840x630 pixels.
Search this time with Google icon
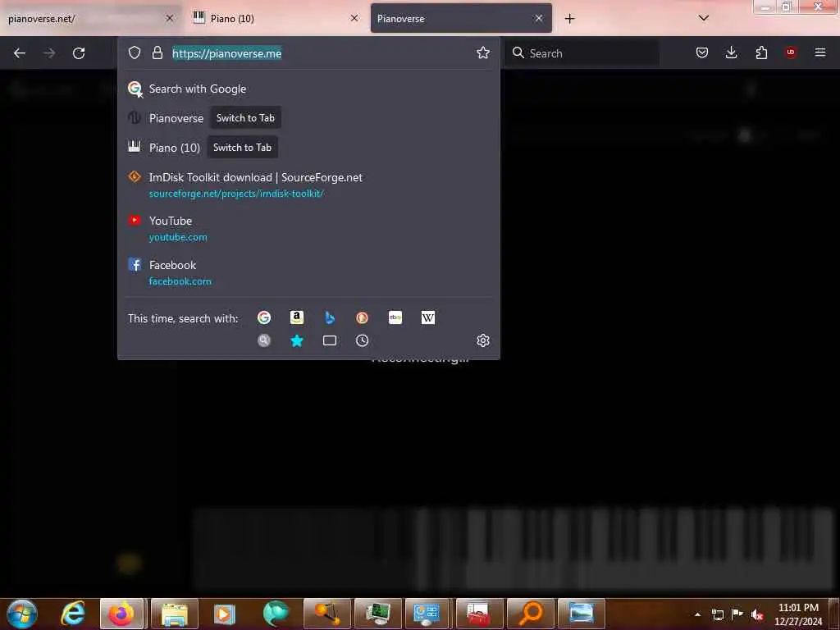coord(263,317)
